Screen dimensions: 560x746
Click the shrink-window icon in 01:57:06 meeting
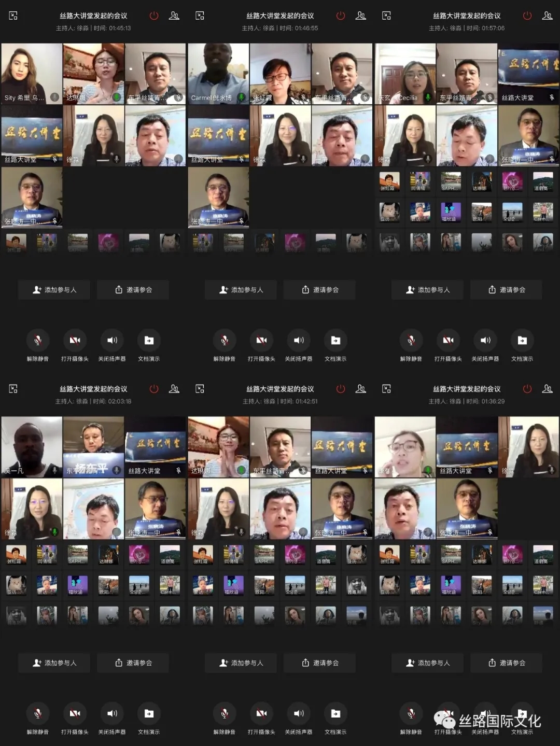click(x=386, y=16)
